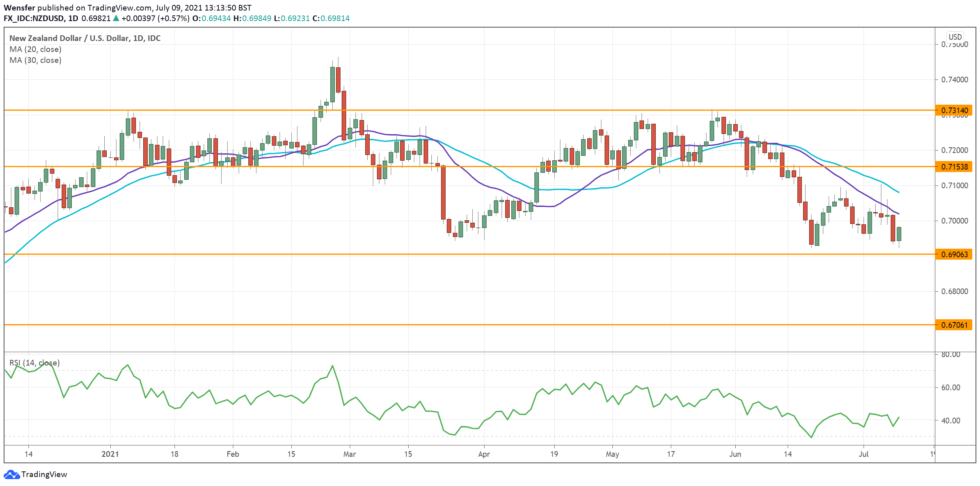This screenshot has width=980, height=486.
Task: Click the Mar label on time axis
Action: click(x=349, y=454)
